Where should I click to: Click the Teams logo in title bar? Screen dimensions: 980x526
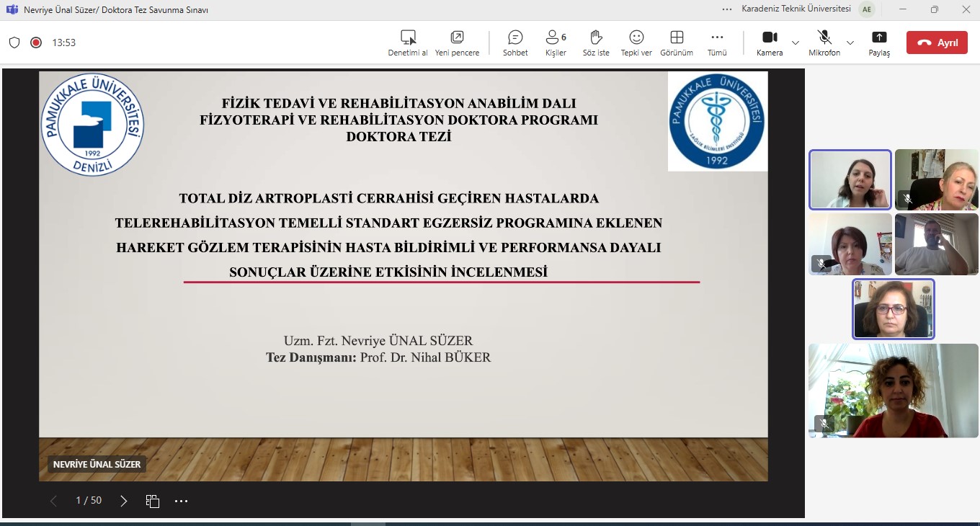(x=12, y=9)
